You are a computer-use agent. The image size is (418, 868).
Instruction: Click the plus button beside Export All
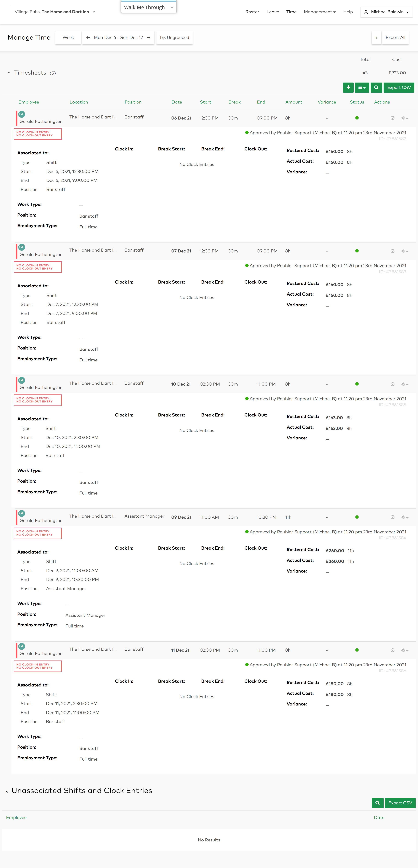[x=376, y=38]
